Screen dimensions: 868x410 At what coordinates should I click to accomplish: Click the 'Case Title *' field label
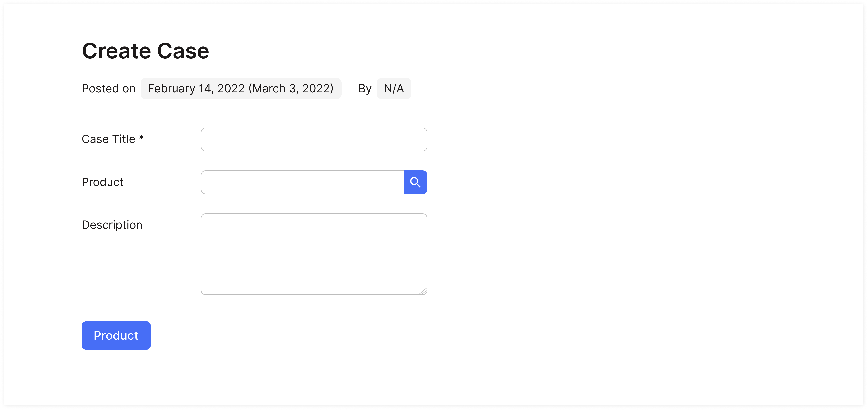[112, 139]
